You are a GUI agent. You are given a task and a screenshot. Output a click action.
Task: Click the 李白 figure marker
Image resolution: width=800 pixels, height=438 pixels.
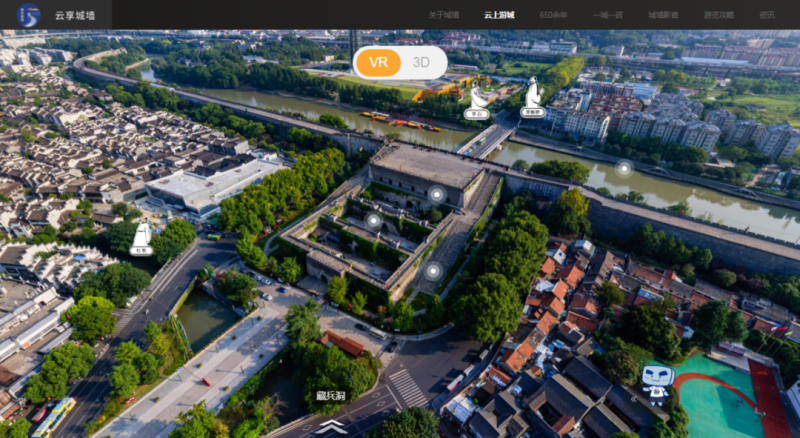[478, 100]
